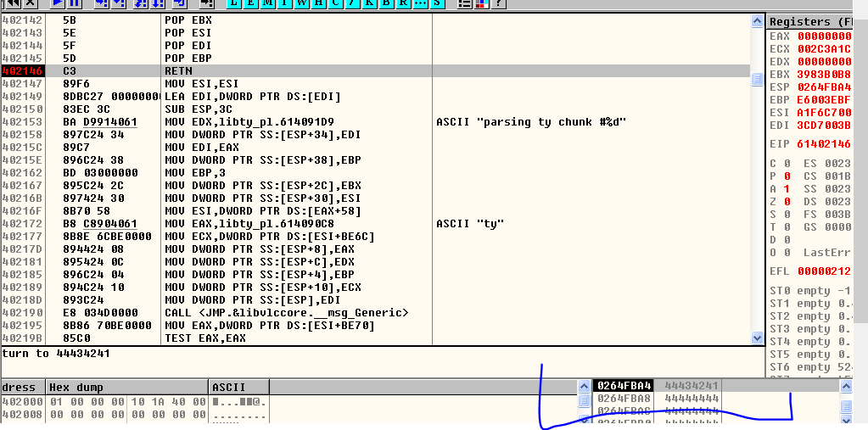Open Source window with S button
Image resolution: width=868 pixels, height=430 pixels.
pyautogui.click(x=437, y=3)
